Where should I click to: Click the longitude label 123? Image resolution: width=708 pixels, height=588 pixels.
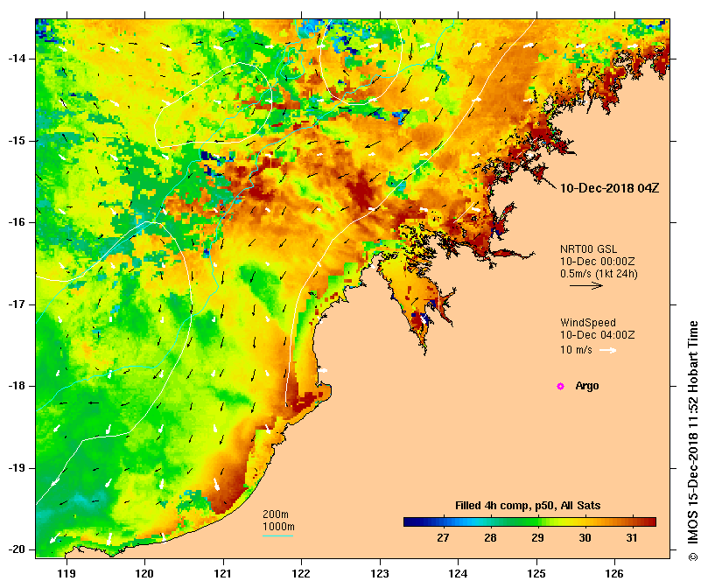[380, 573]
